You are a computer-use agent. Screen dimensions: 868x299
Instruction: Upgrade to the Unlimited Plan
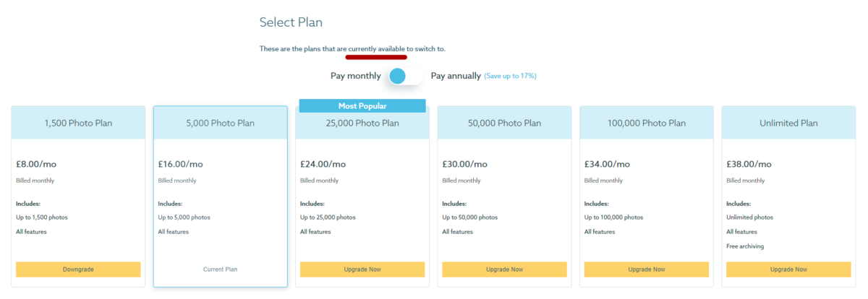point(788,269)
